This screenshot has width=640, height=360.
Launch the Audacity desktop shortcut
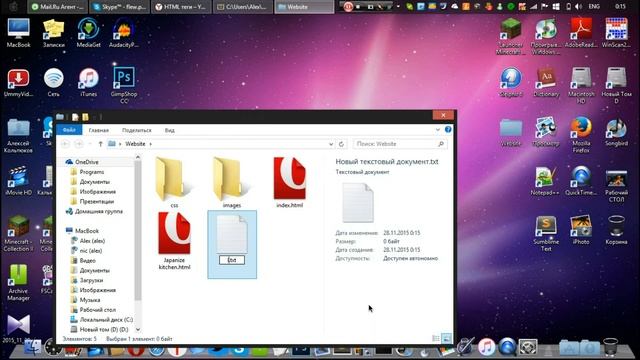124,33
